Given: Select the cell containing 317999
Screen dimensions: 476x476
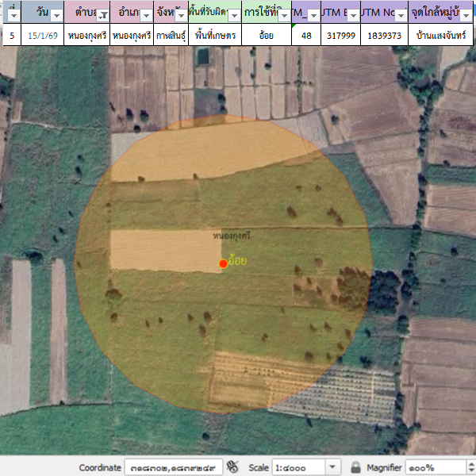Looking at the screenshot, I should click(x=340, y=35).
